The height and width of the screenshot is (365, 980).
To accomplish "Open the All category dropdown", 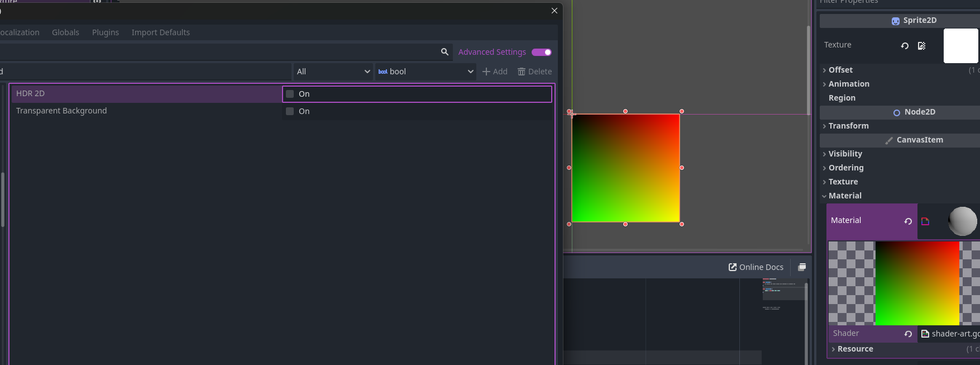I will [x=333, y=72].
